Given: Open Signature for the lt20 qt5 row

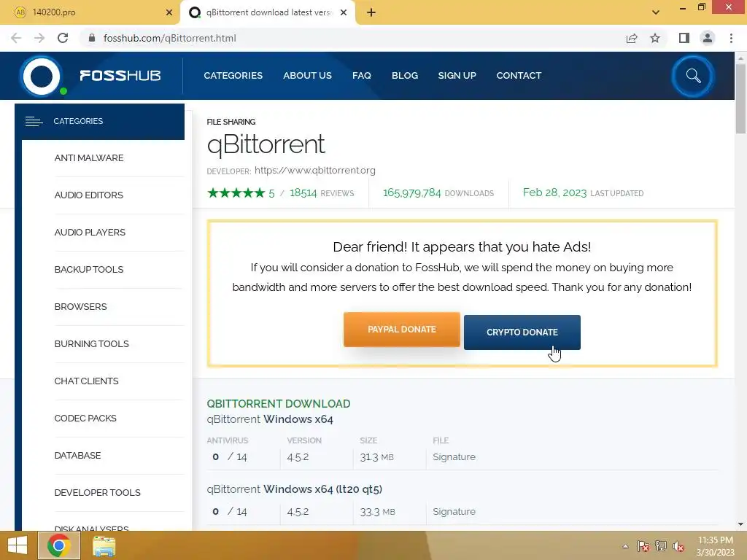Looking at the screenshot, I should (454, 511).
